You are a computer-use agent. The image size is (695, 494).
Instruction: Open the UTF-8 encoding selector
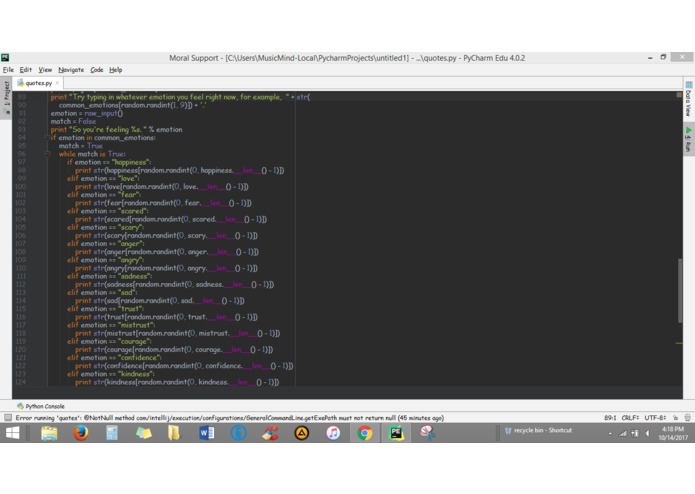[x=655, y=418]
